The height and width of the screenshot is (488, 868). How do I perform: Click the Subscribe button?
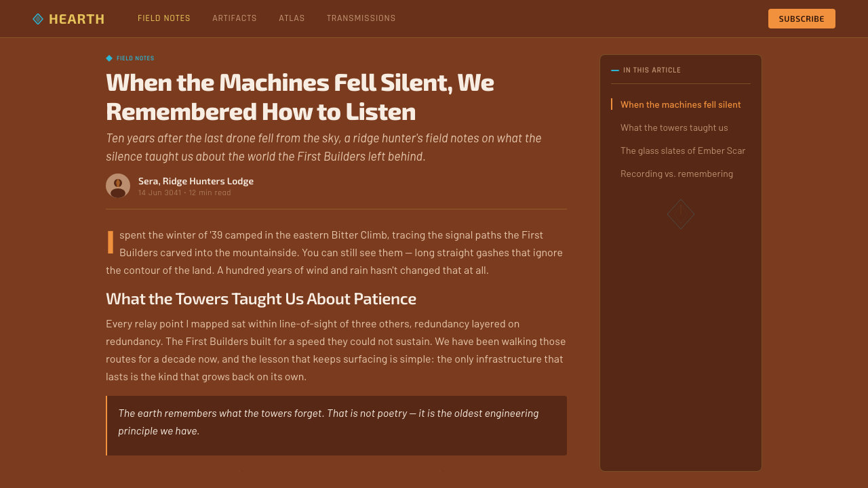coord(802,19)
